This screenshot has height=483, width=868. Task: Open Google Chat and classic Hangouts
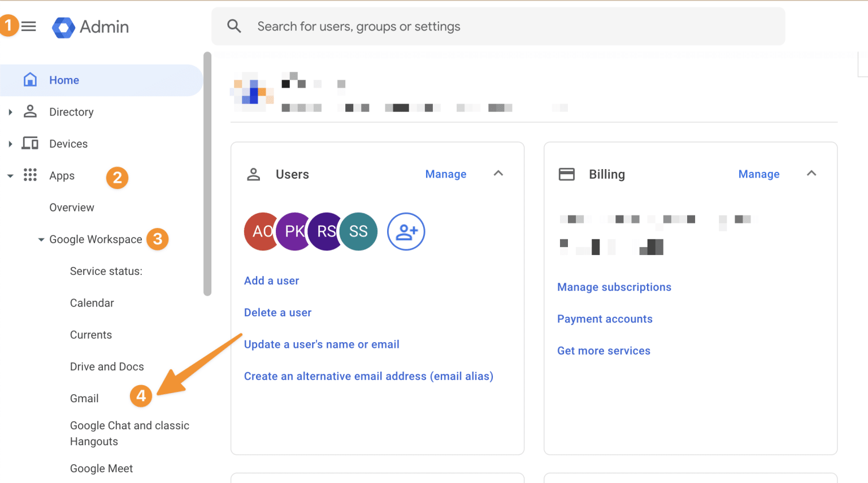(129, 433)
